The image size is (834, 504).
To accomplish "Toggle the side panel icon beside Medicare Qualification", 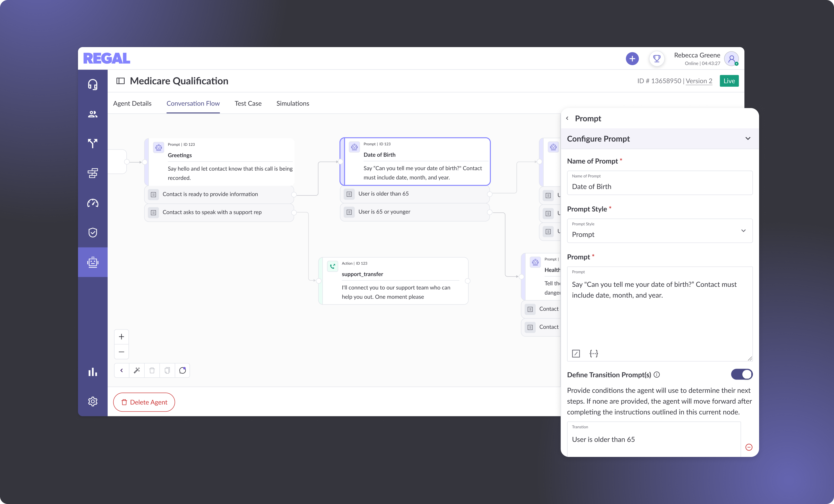I will click(120, 81).
